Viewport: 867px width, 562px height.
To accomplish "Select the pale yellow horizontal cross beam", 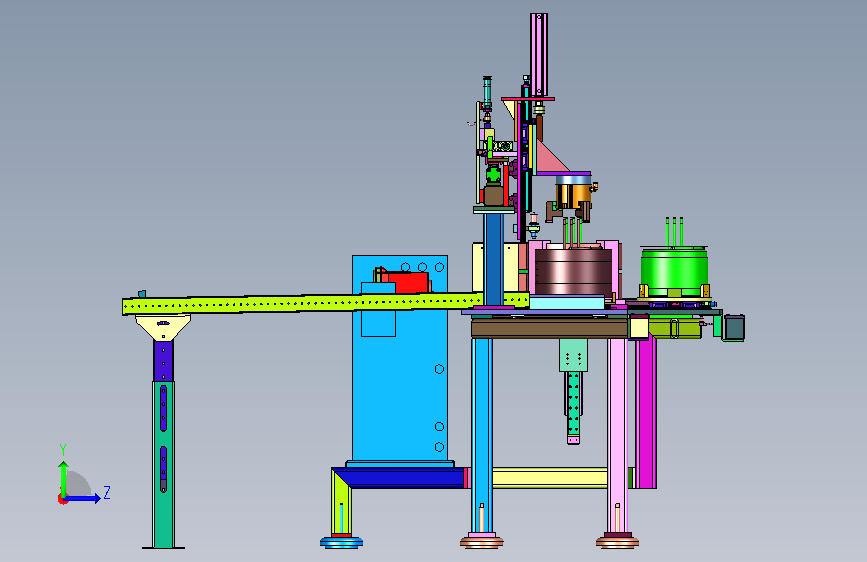I will click(550, 478).
